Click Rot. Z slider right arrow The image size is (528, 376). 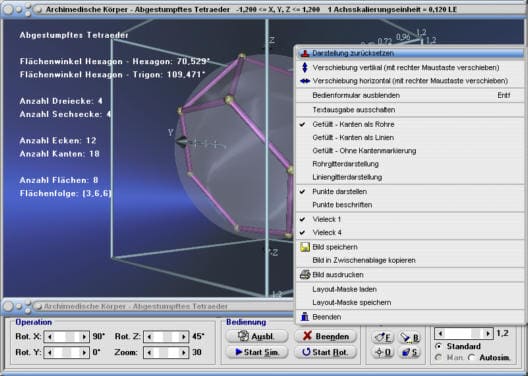[x=184, y=337]
